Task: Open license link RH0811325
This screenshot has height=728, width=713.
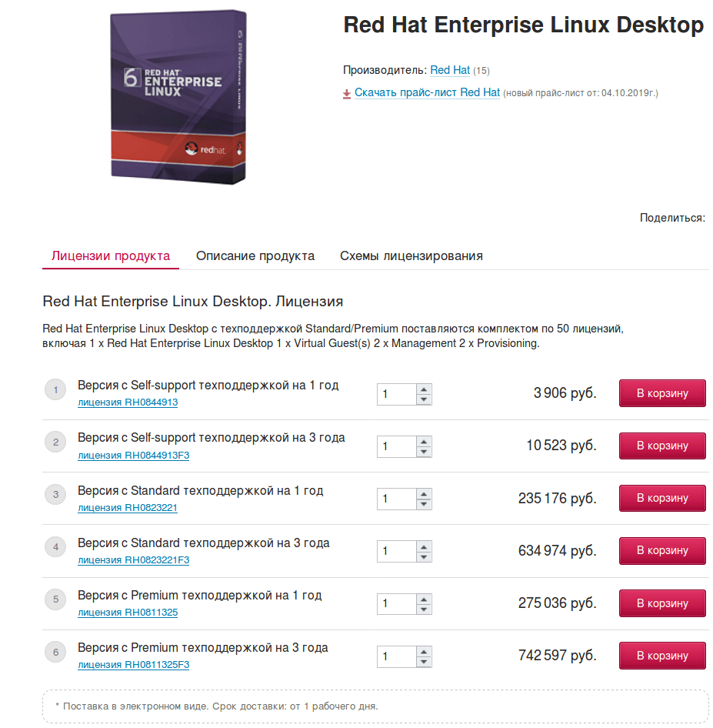Action: click(x=128, y=613)
